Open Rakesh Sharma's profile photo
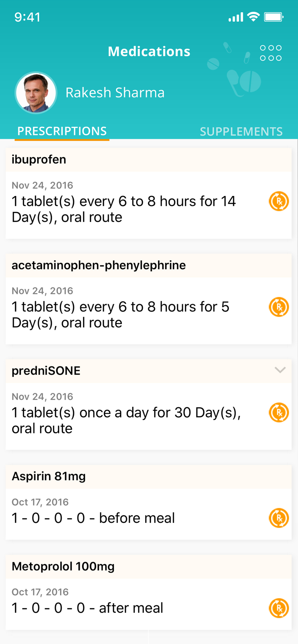 (x=36, y=93)
